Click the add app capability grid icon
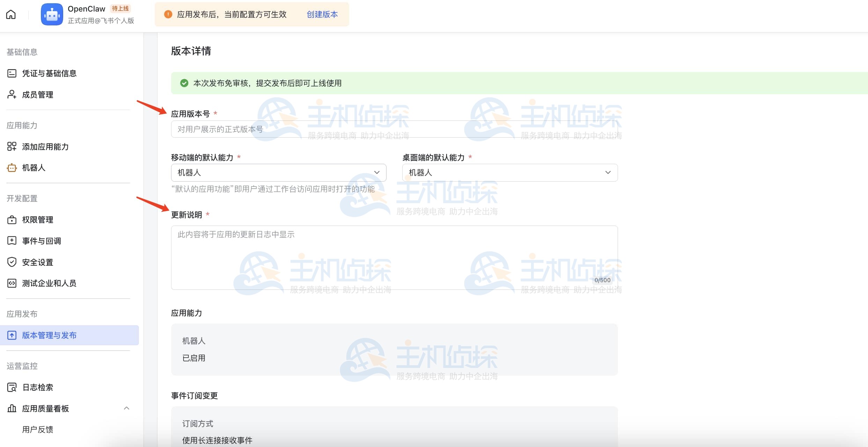 click(12, 146)
